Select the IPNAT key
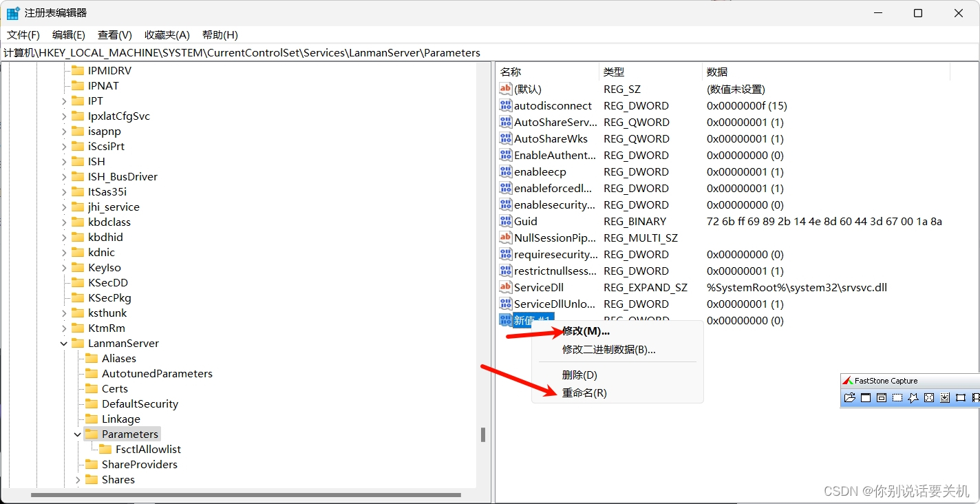Viewport: 980px width, 504px height. point(103,85)
